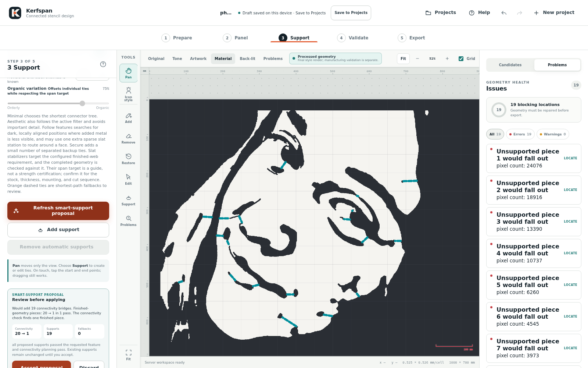Select the Remove tool
588x368 pixels.
click(128, 139)
